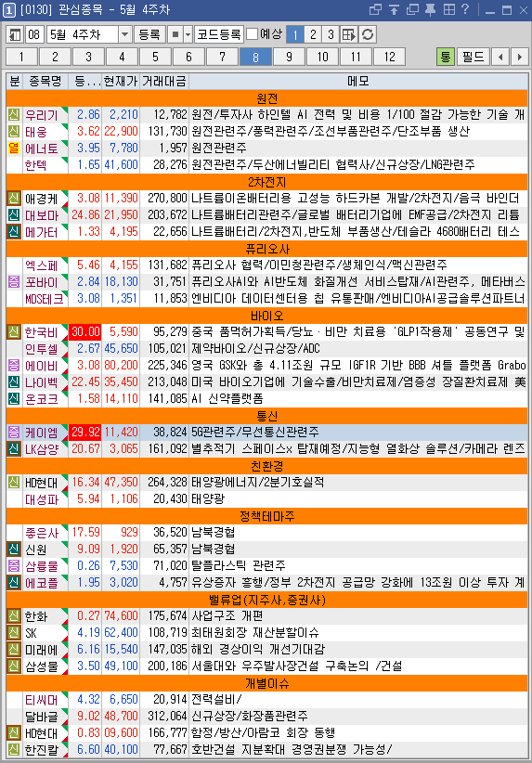The width and height of the screenshot is (532, 763).
Task: Switch to group tab 9
Action: [x=289, y=57]
